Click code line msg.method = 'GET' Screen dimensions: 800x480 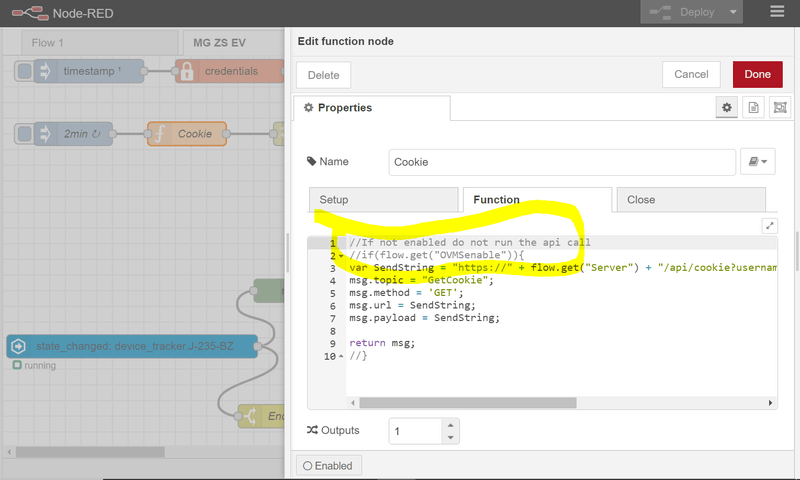pos(406,293)
